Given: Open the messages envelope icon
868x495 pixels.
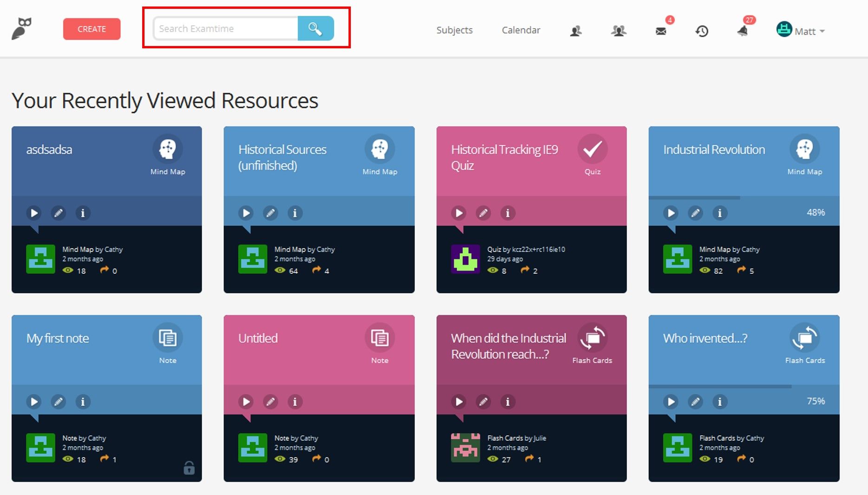Looking at the screenshot, I should (x=661, y=31).
